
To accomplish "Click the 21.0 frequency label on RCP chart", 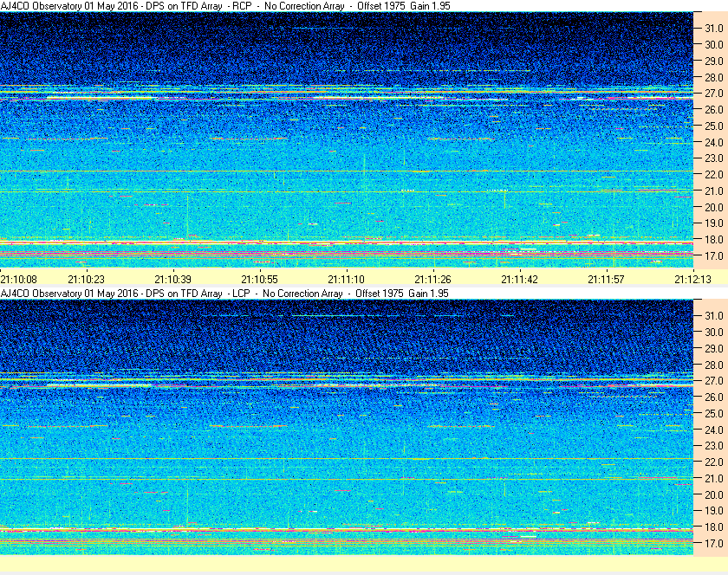I will click(714, 191).
